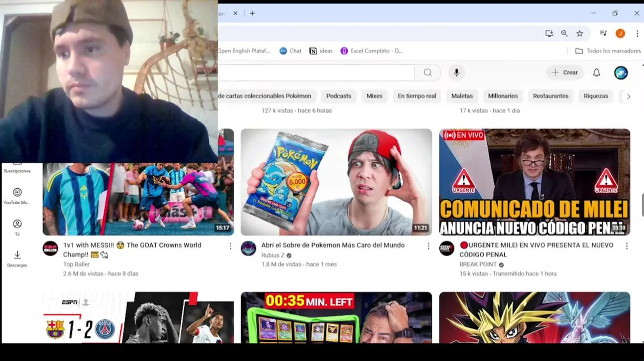644x361 pixels.
Task: Open the Comunicado de Milei live thumbnail
Action: pyautogui.click(x=535, y=182)
